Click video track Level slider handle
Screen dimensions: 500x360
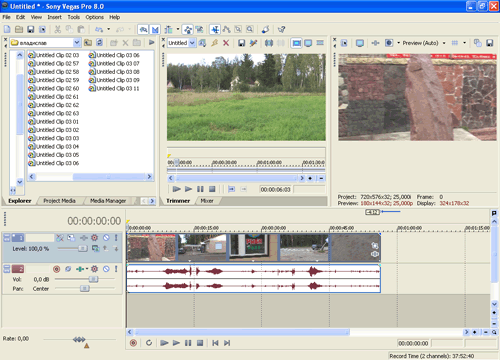(82, 248)
